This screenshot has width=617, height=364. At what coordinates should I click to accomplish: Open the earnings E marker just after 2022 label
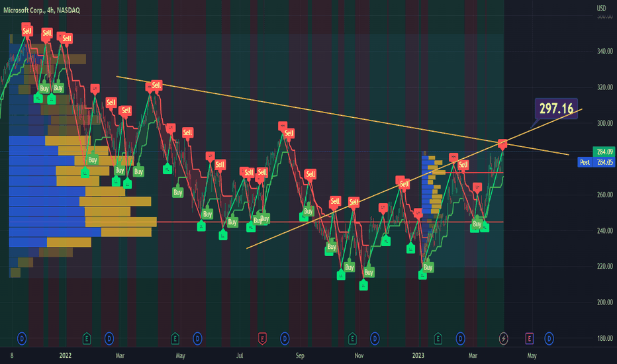87,338
